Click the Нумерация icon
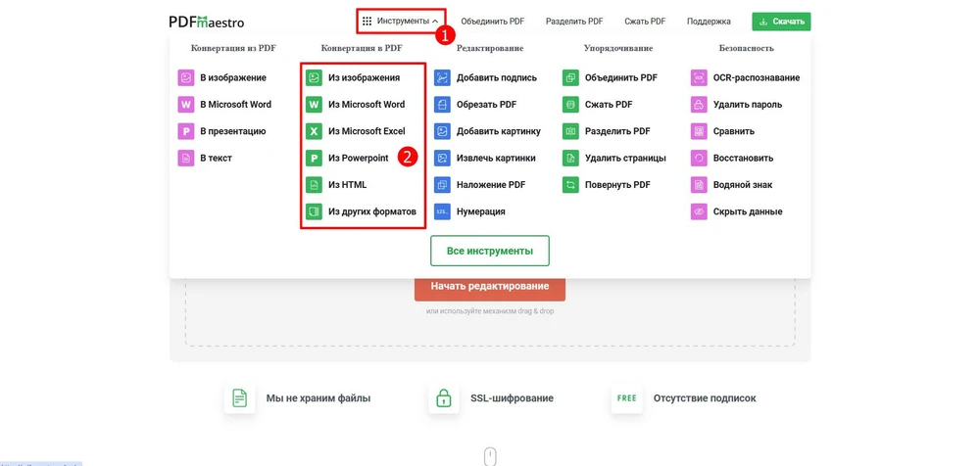The width and height of the screenshot is (980, 466). (x=442, y=211)
